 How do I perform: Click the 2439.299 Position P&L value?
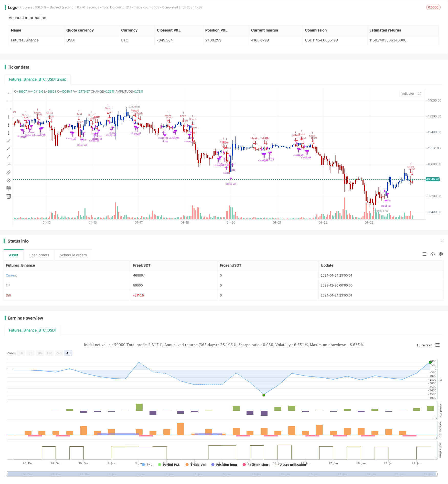point(213,40)
